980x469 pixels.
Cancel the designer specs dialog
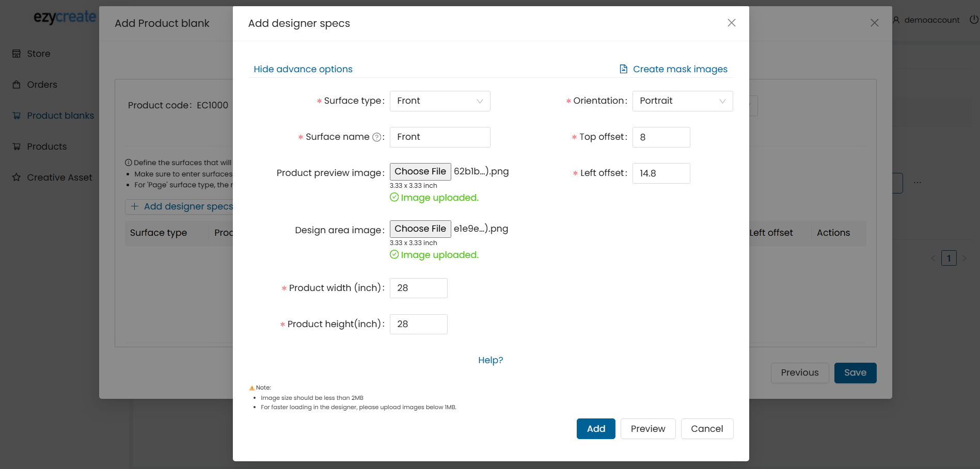tap(706, 429)
